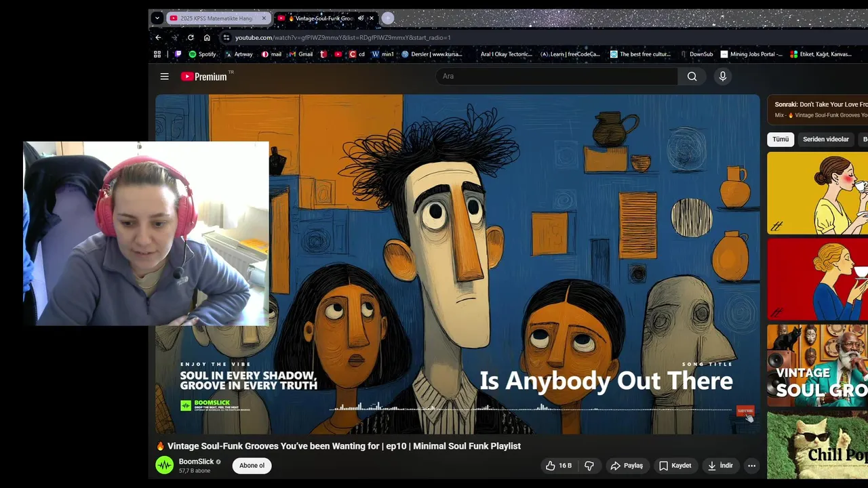This screenshot has width=868, height=488.
Task: View site information icon in address bar
Action: tap(226, 38)
